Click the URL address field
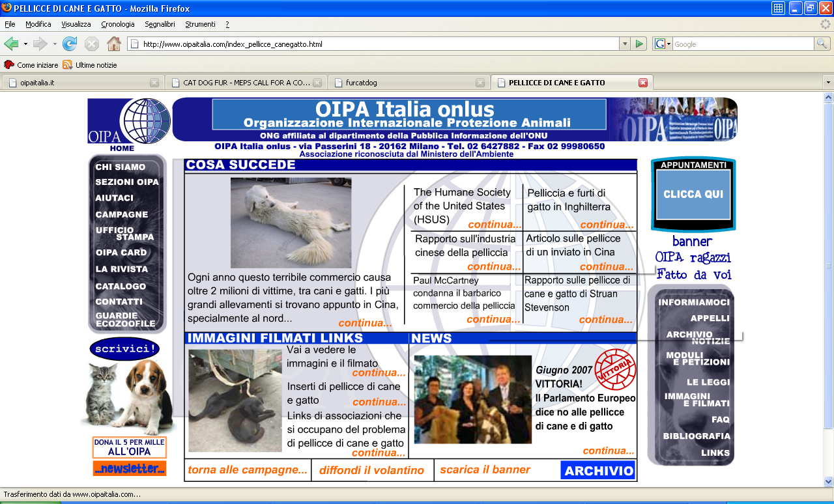This screenshot has width=834, height=504. (x=373, y=44)
